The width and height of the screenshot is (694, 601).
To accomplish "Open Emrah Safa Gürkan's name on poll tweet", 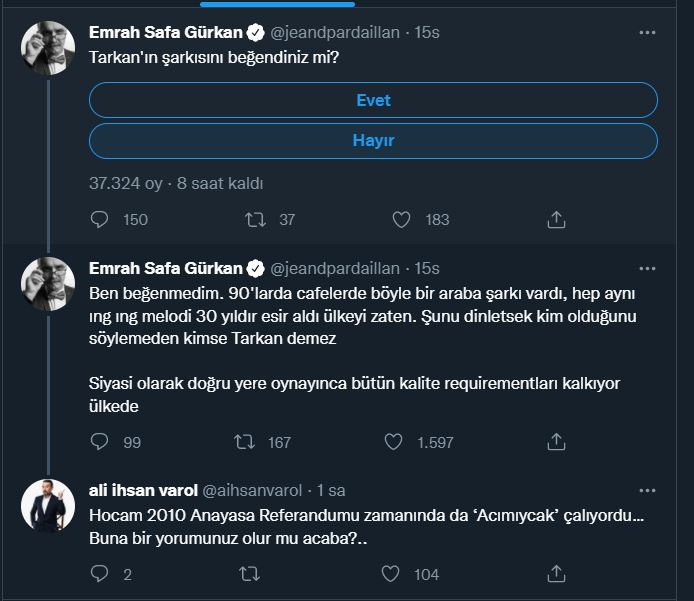I will point(165,33).
